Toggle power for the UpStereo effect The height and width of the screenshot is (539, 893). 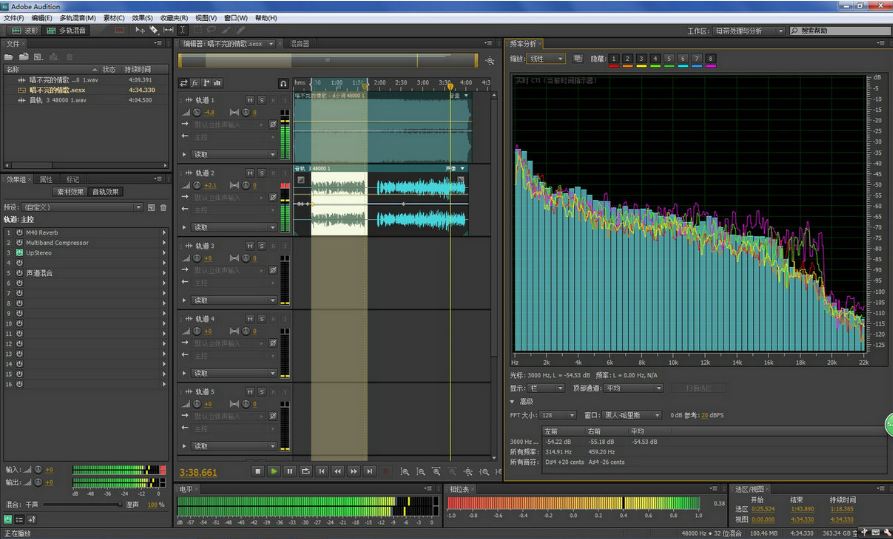click(19, 252)
